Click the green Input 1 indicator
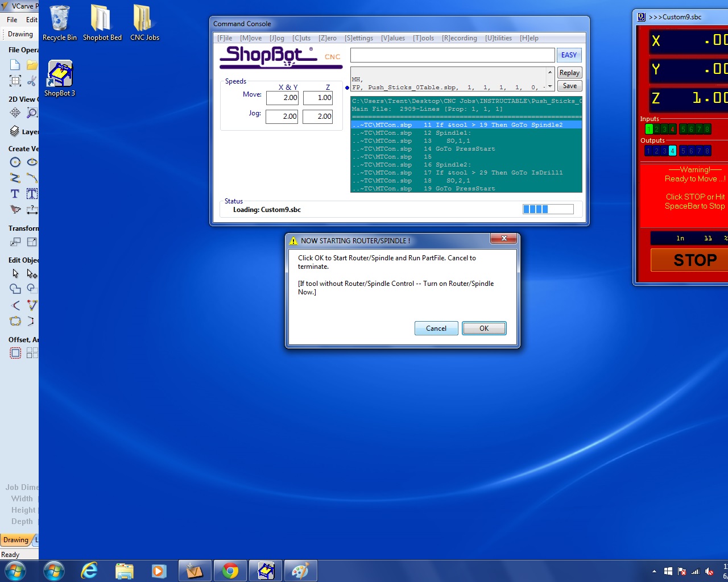This screenshot has height=582, width=728. [x=648, y=129]
